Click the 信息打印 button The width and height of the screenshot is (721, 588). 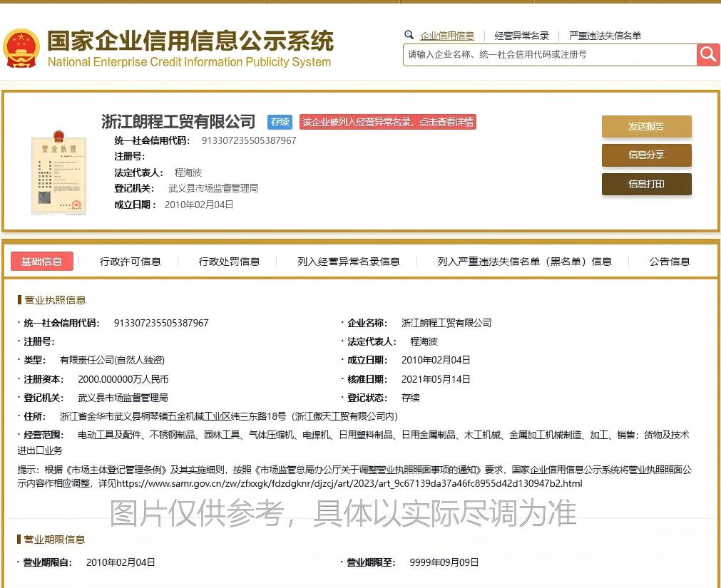click(646, 184)
